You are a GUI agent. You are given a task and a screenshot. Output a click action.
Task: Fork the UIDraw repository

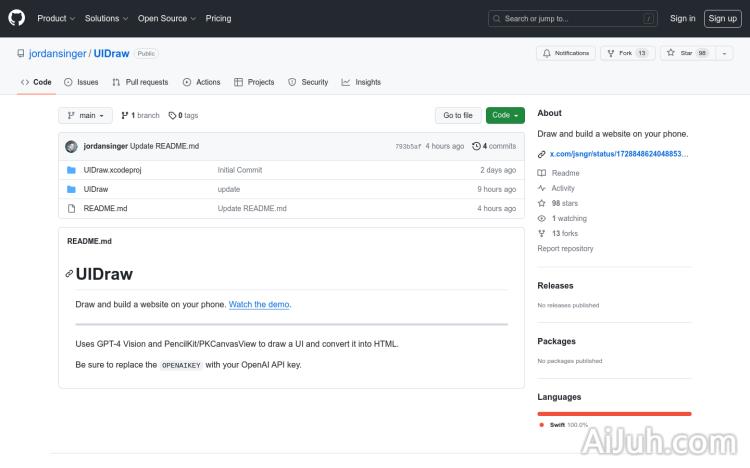point(620,53)
